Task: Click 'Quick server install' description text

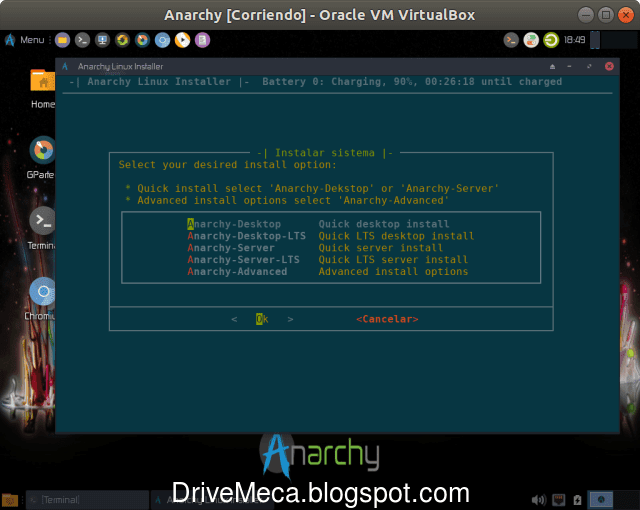Action: (380, 248)
